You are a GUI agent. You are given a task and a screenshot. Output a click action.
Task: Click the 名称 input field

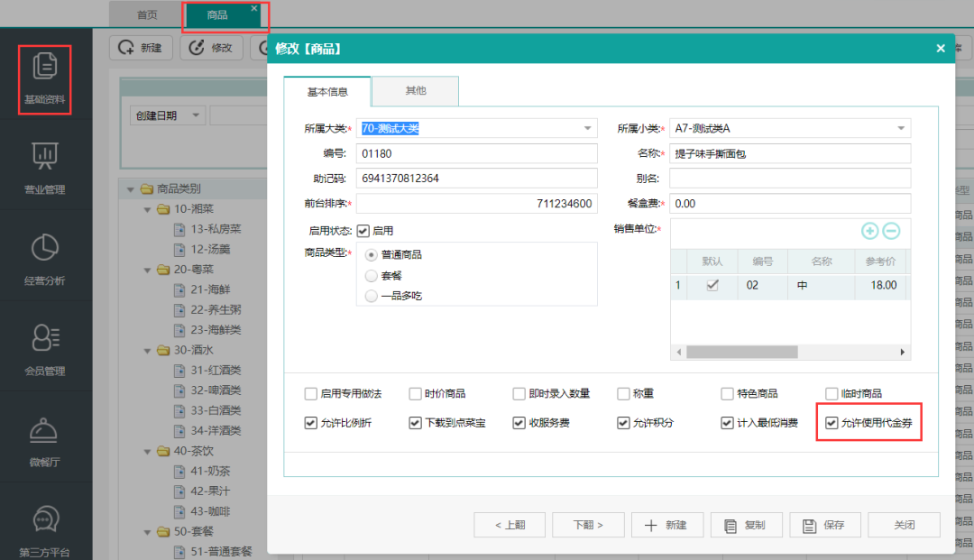coord(789,154)
